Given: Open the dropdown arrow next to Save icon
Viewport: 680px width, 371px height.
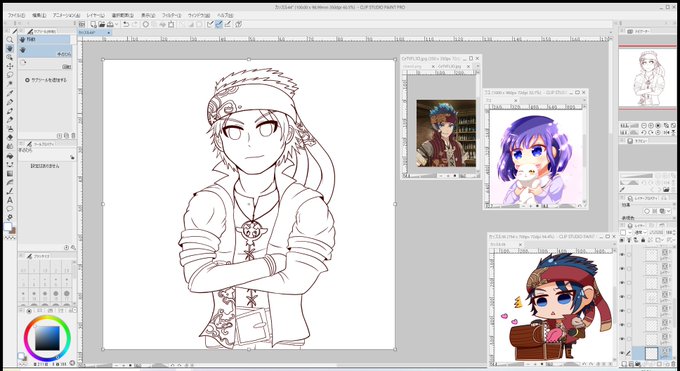Looking at the screenshot, I should [x=117, y=25].
